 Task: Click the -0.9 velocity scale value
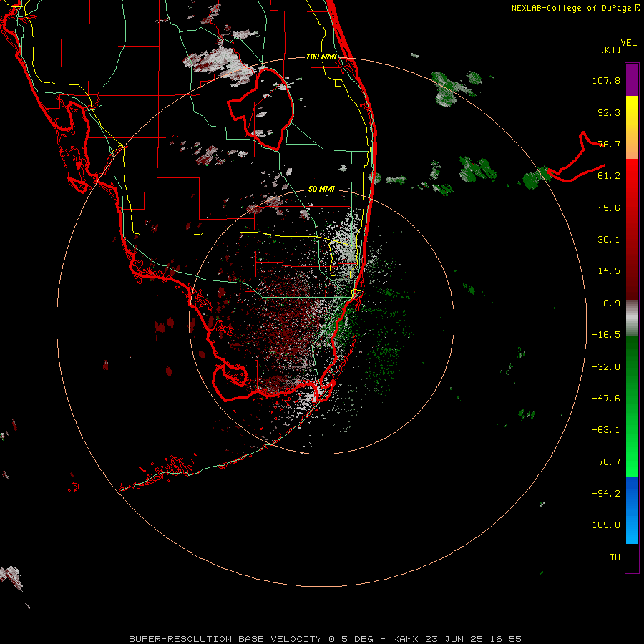[609, 303]
